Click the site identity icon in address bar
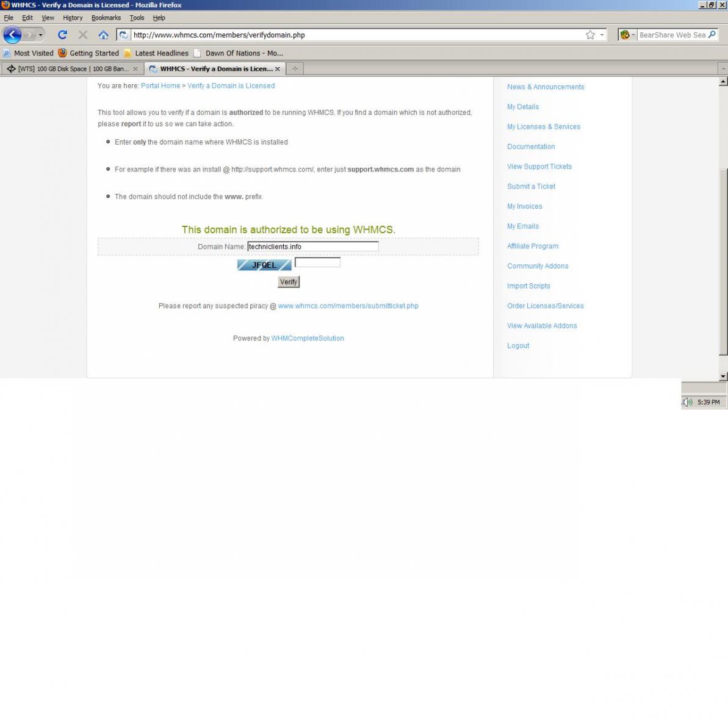Image resolution: width=728 pixels, height=728 pixels. click(x=123, y=35)
